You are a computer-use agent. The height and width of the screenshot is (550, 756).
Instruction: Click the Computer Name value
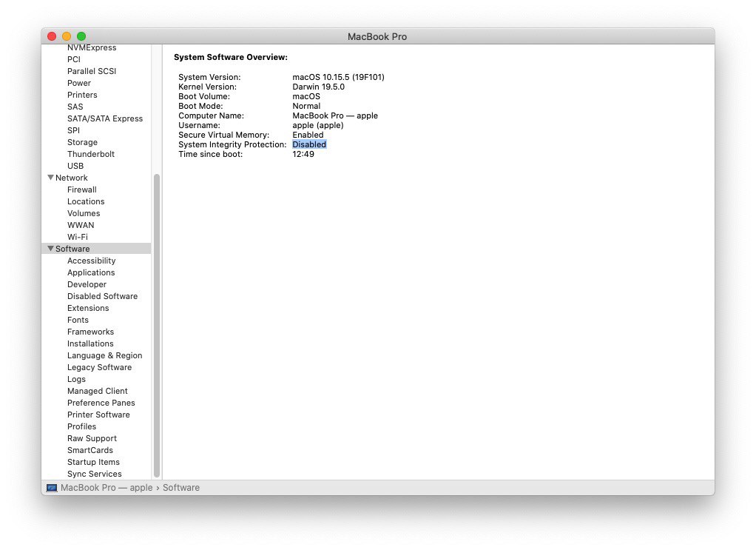tap(335, 115)
